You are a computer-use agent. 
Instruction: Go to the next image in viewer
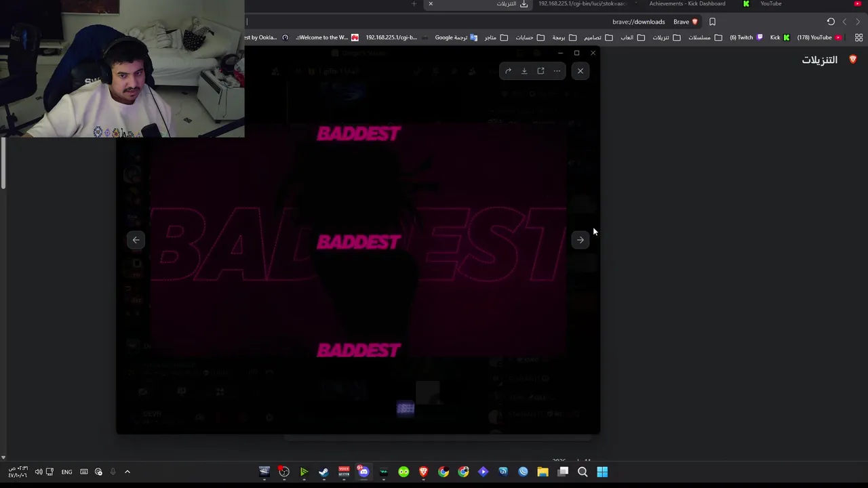coord(580,240)
